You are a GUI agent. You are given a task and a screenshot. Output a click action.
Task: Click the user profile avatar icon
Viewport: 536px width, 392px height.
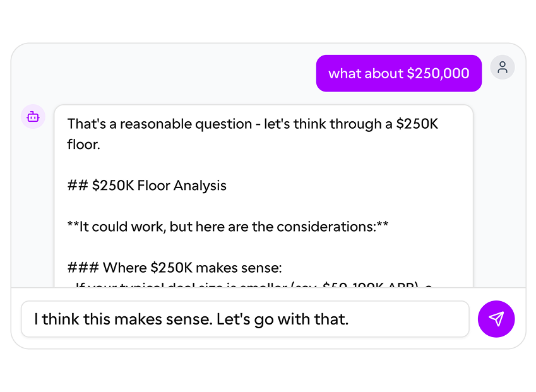(x=503, y=68)
